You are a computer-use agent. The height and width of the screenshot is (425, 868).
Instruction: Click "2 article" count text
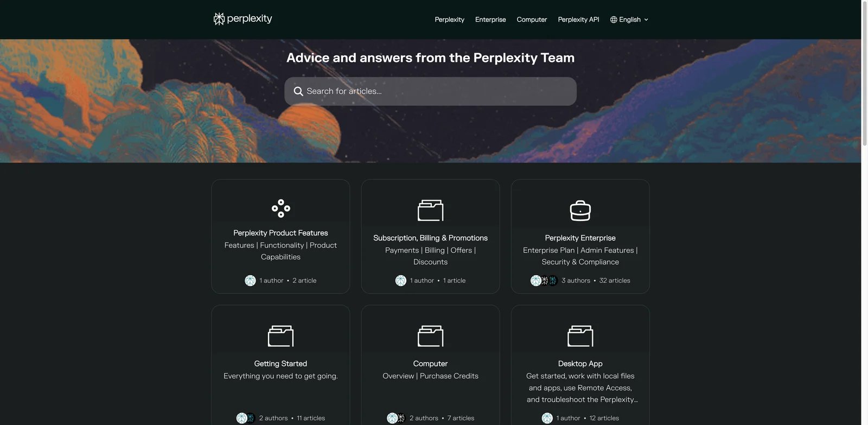click(304, 281)
